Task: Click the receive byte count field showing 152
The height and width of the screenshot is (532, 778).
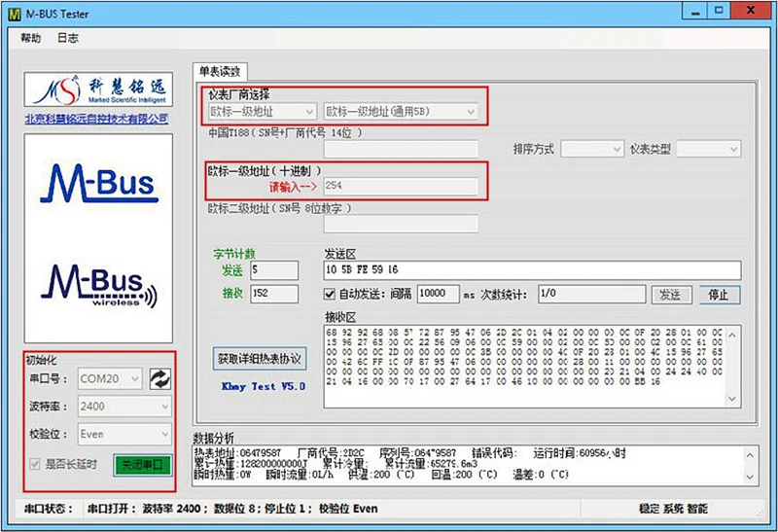Action: 274,294
